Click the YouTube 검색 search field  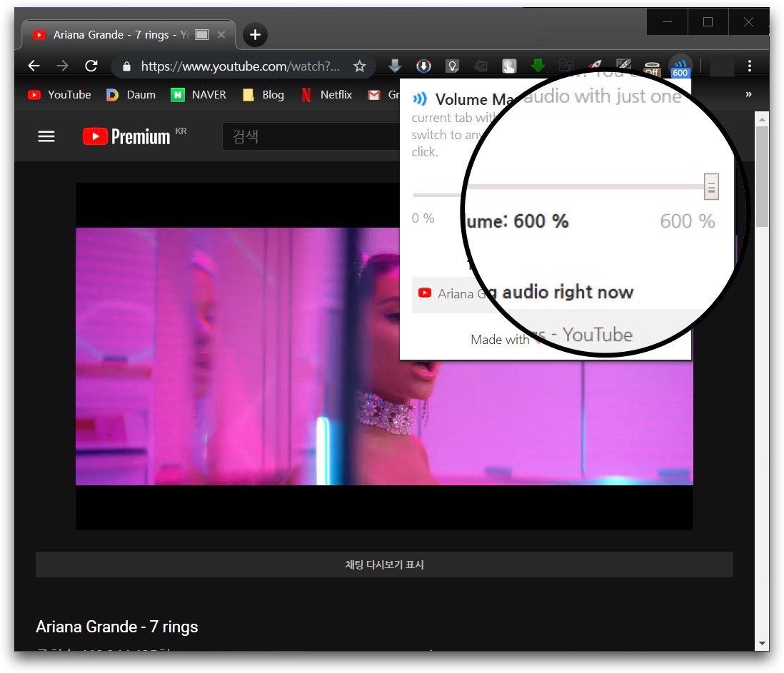pos(311,136)
